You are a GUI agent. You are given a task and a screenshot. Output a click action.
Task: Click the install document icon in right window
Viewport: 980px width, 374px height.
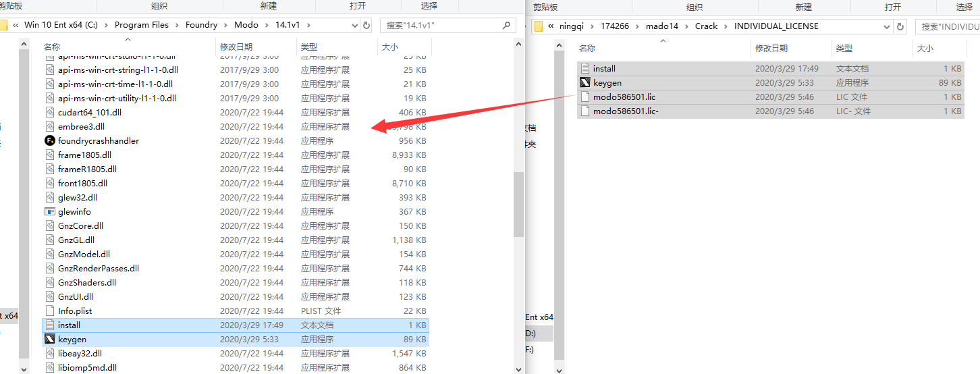click(x=584, y=69)
